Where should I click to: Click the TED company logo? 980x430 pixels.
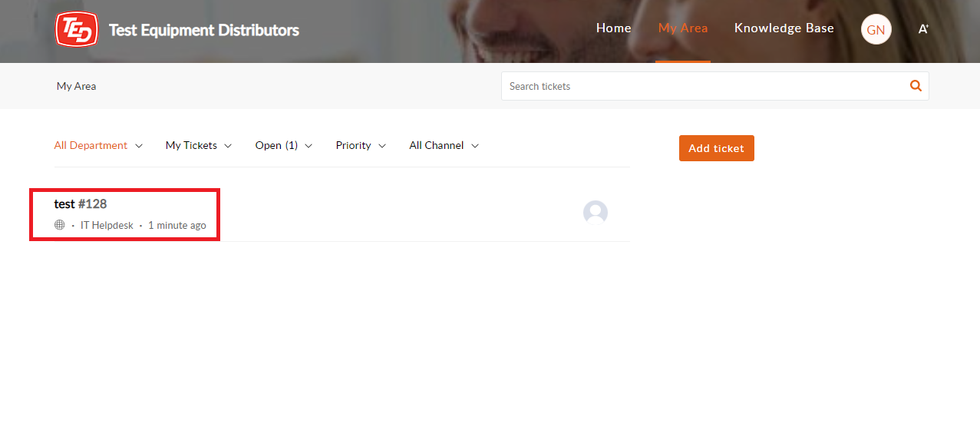[x=77, y=30]
